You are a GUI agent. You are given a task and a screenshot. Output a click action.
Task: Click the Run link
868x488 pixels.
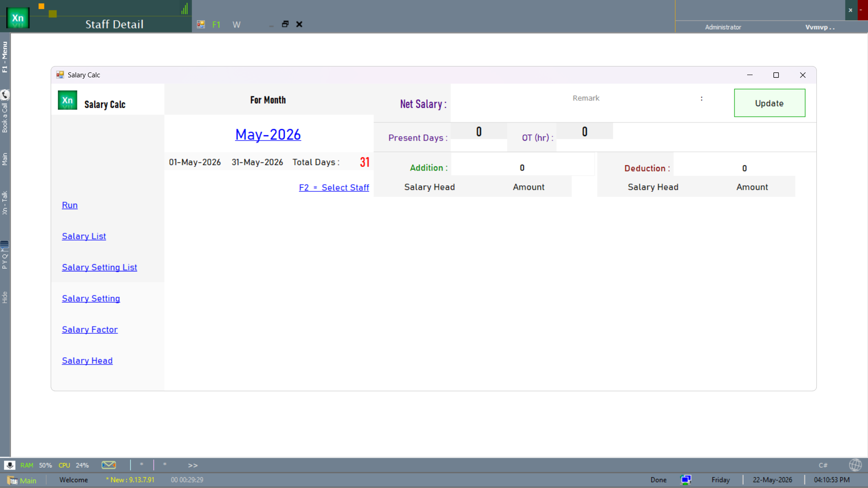point(70,205)
